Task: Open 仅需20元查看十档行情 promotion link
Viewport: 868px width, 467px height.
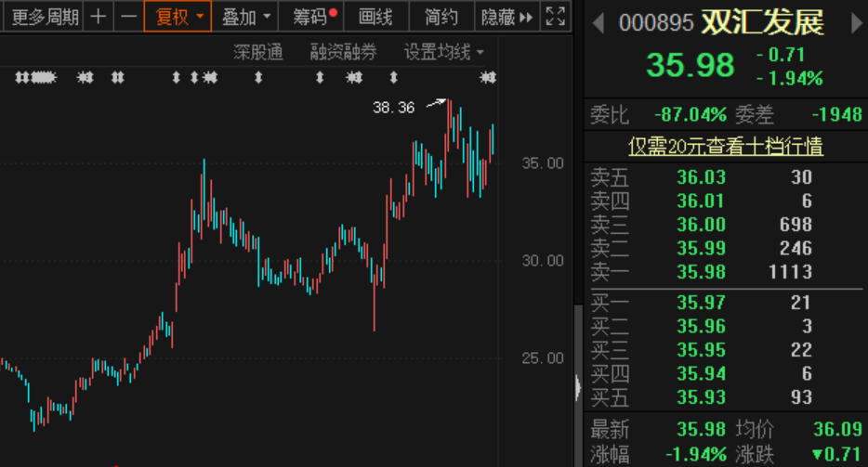Action: (x=725, y=146)
